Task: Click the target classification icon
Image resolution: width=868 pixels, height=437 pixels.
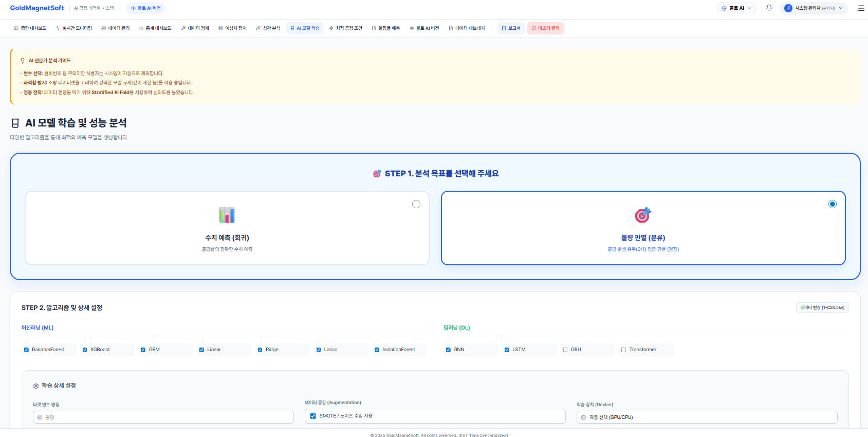Action: click(x=642, y=215)
